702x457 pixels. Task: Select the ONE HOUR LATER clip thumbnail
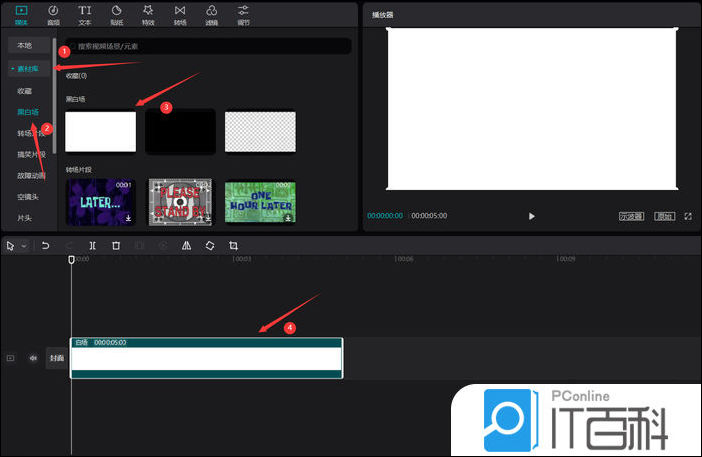pos(260,202)
